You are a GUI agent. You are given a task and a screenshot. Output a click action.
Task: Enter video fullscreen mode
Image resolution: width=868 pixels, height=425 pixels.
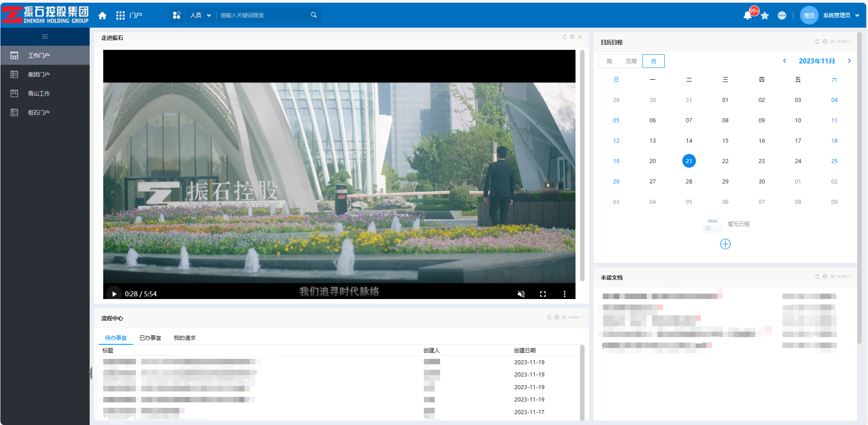[543, 294]
